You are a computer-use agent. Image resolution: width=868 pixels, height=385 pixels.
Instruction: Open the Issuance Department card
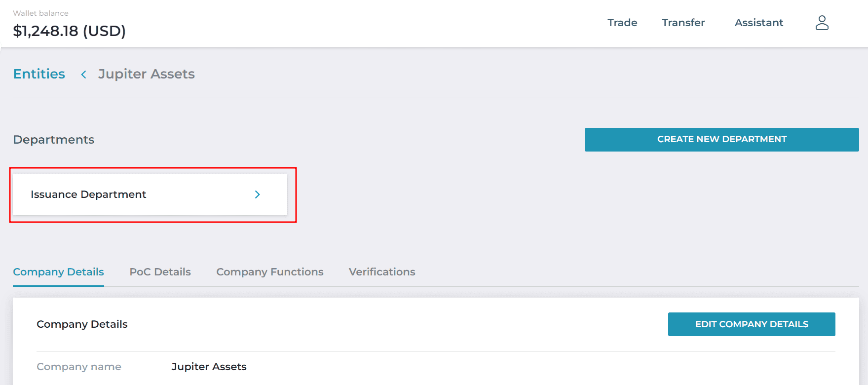click(150, 194)
